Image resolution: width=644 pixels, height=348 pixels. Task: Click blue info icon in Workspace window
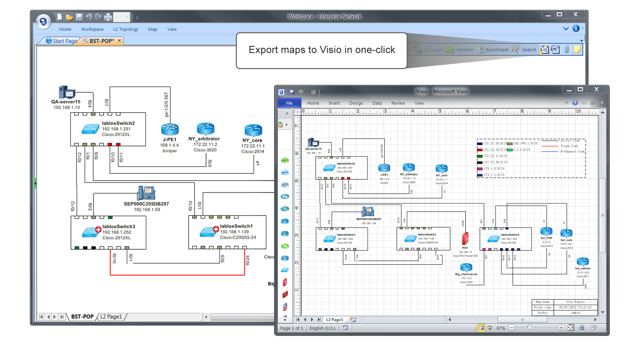point(576,28)
